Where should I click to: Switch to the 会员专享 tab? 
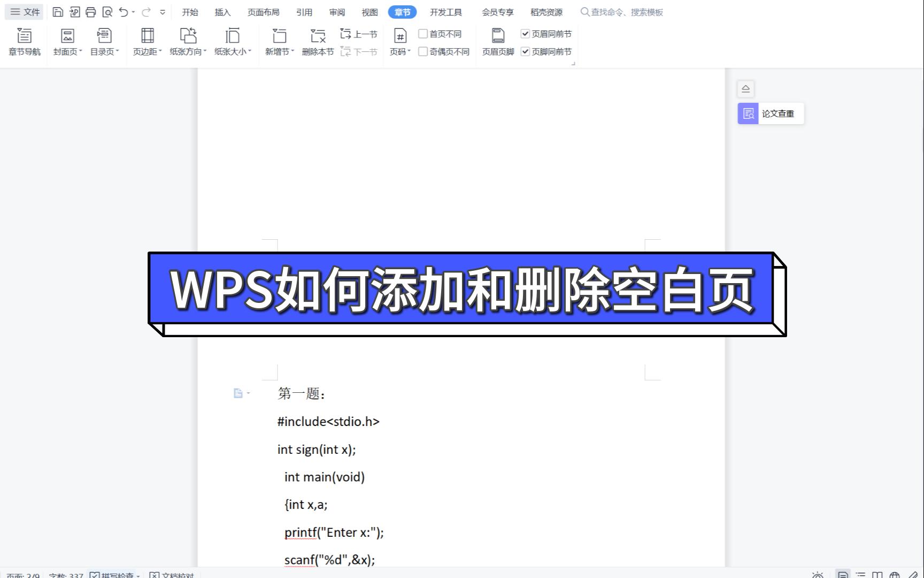497,12
